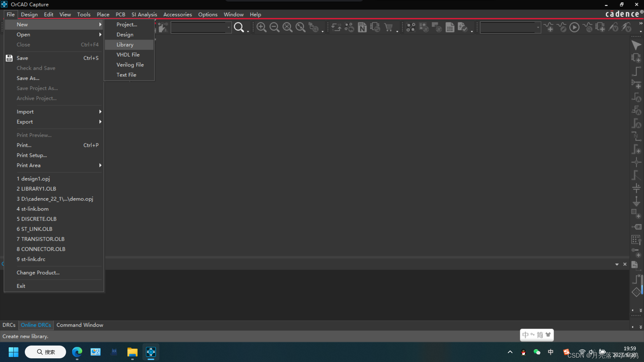This screenshot has width=644, height=362.
Task: Click Print Setup... in File menu
Action: (54, 155)
